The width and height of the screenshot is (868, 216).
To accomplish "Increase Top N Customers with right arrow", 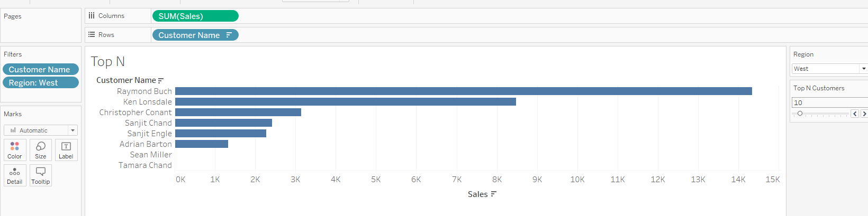I will click(x=864, y=114).
